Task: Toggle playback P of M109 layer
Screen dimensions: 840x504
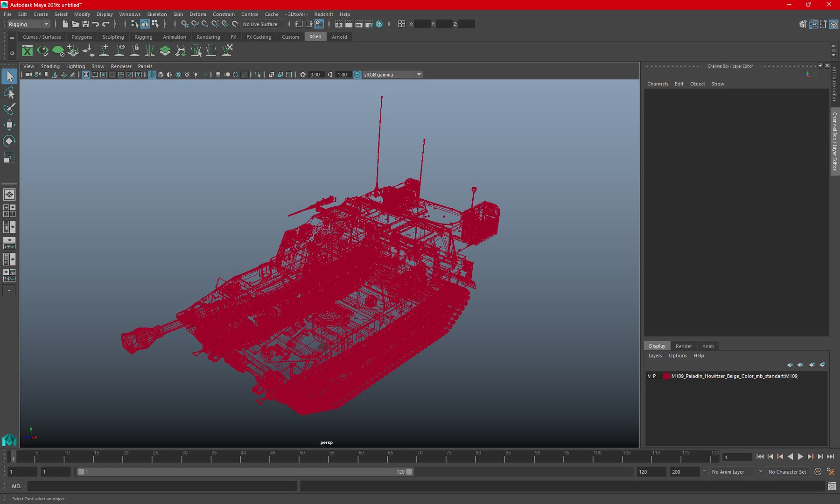Action: click(654, 376)
